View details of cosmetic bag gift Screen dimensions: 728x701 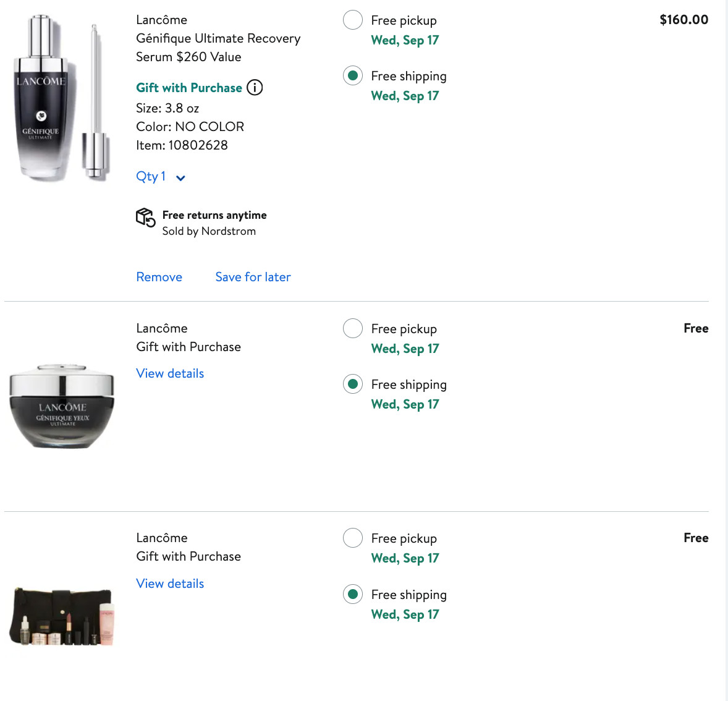pos(170,584)
